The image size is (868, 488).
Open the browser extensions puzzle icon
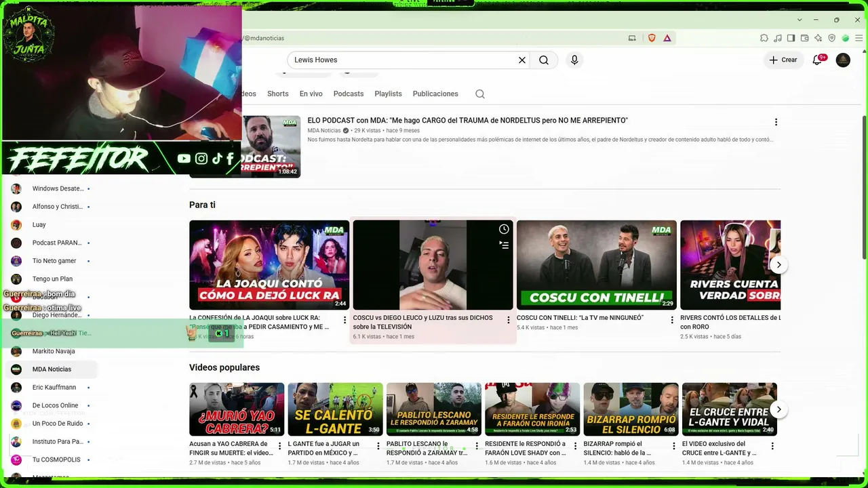pyautogui.click(x=764, y=38)
